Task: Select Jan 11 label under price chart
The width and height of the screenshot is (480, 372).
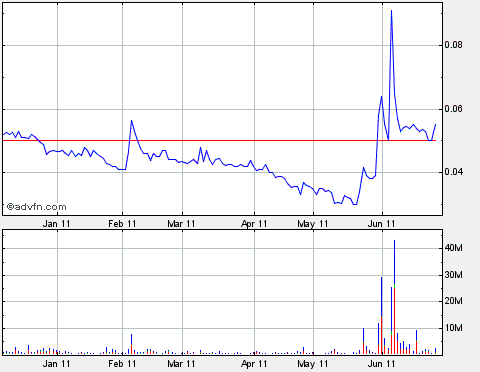Action: pos(56,224)
